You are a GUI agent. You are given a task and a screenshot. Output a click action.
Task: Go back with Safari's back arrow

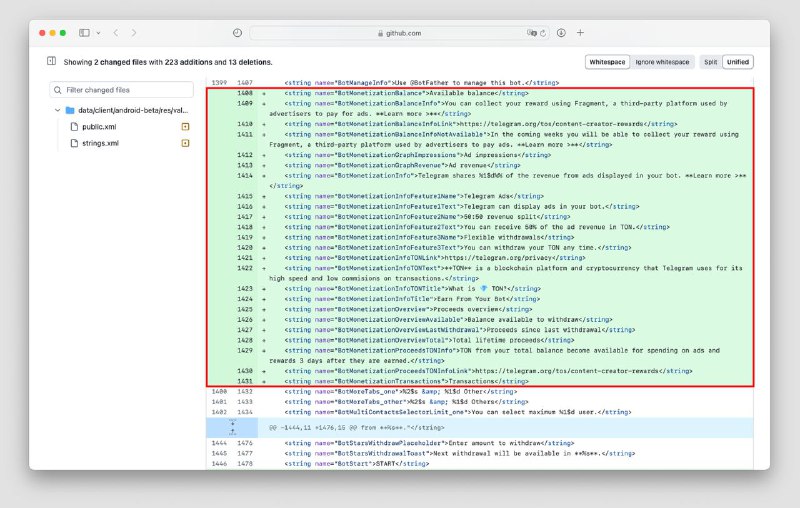pos(114,33)
